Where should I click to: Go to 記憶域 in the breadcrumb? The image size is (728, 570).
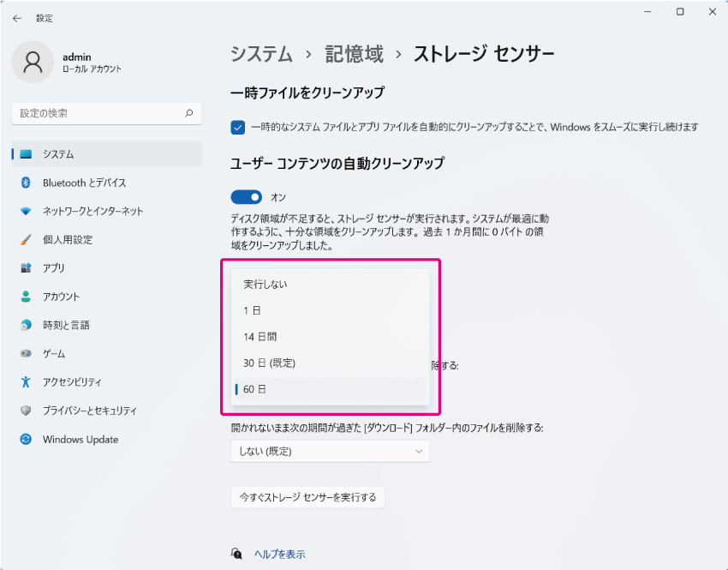(355, 54)
